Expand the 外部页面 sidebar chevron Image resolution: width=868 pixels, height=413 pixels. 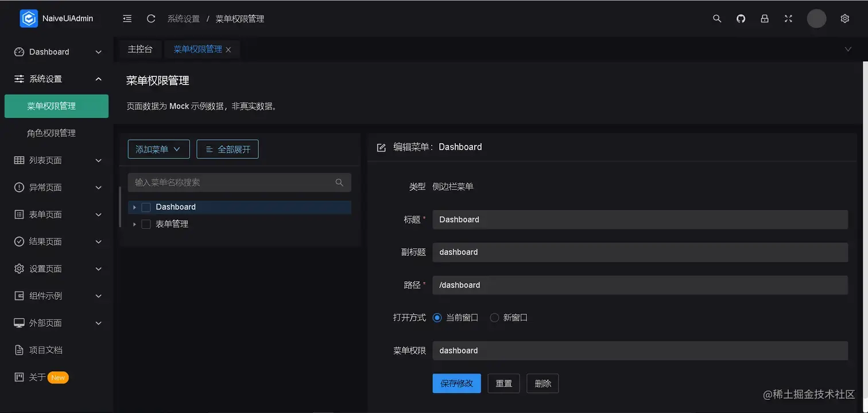pos(98,324)
